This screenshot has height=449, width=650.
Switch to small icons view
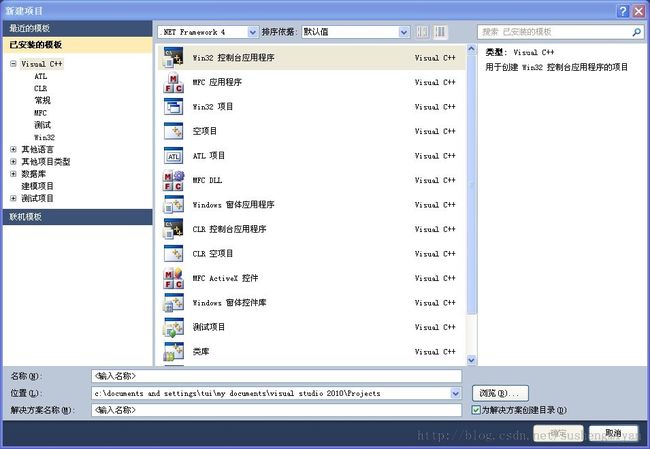(x=422, y=32)
